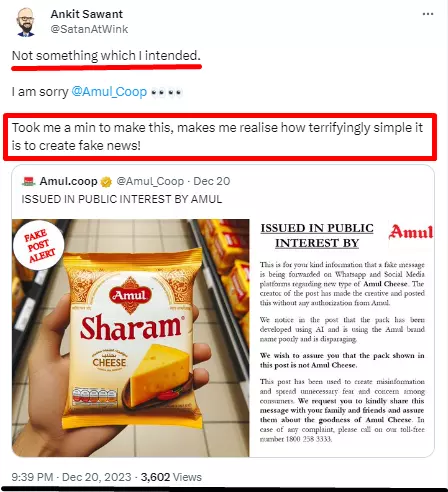This screenshot has height=492, width=448.
Task: Click the red-boxed 'Took me a min' text
Action: (x=217, y=137)
